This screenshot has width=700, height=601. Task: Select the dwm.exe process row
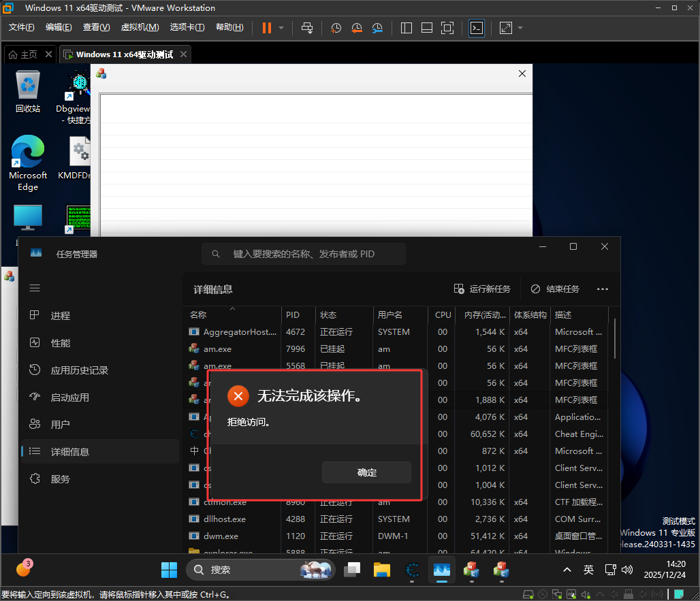pos(395,536)
